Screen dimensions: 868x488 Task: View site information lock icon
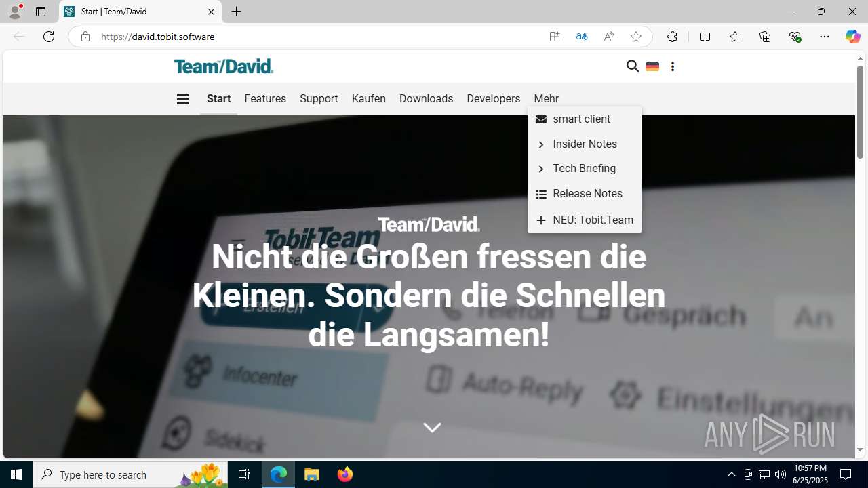(85, 37)
